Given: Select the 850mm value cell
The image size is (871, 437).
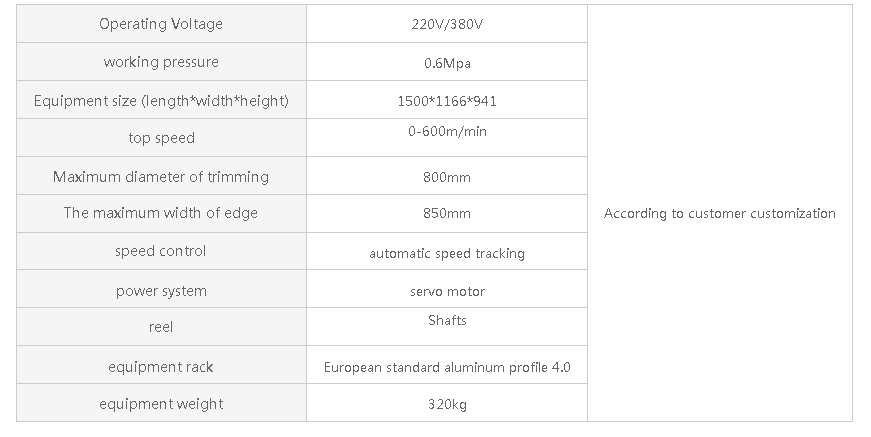Looking at the screenshot, I should point(447,213).
